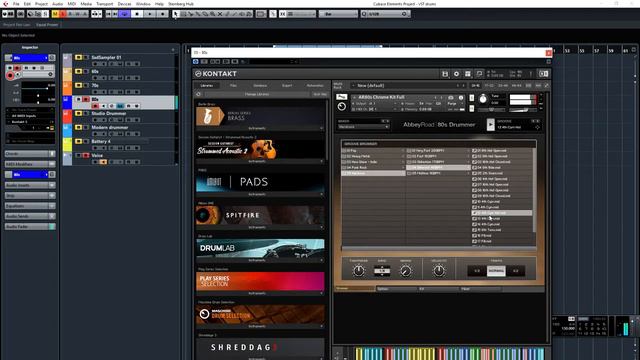
Task: Switch to the Files tab in Kontakt browser
Action: click(233, 86)
